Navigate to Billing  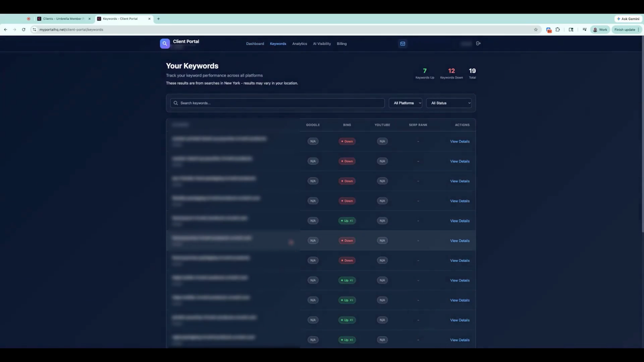[342, 44]
